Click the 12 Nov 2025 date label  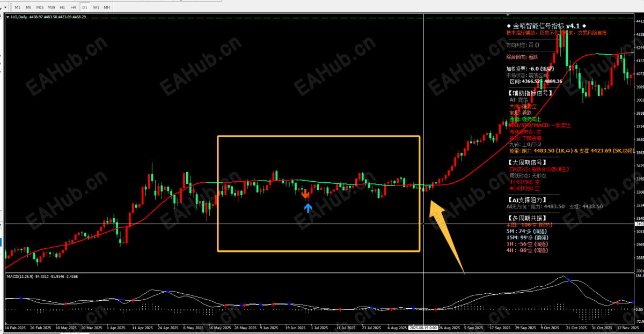click(x=627, y=326)
